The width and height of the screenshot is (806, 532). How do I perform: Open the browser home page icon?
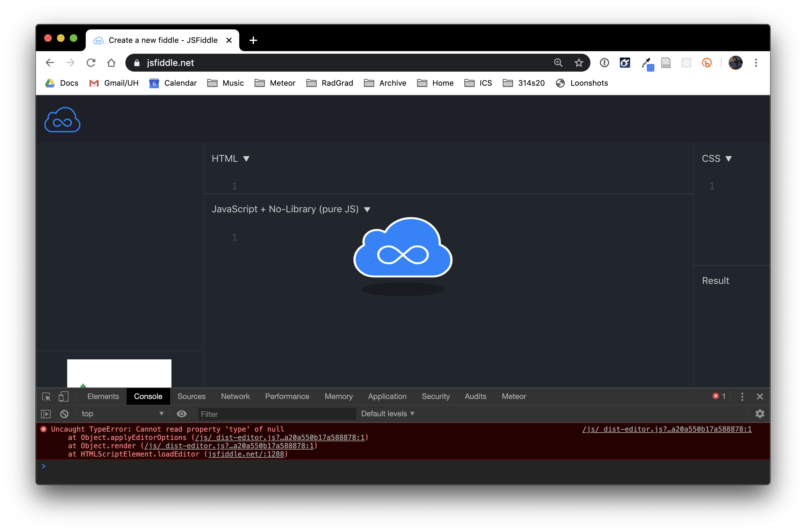[111, 63]
